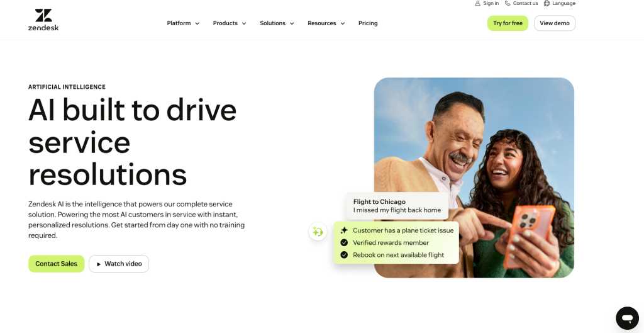Click the Customer has a plane ticket issue text

coord(403,230)
